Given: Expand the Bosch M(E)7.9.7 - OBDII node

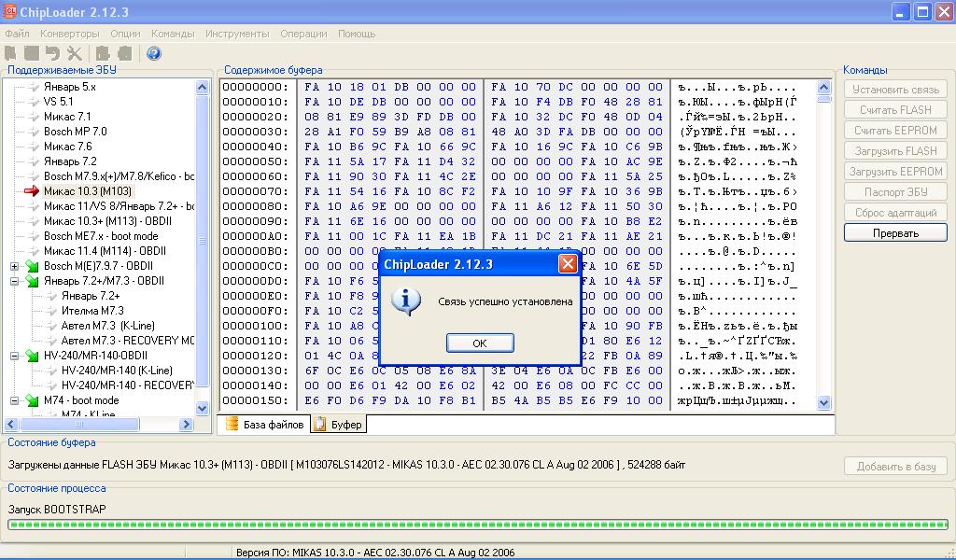Looking at the screenshot, I should 15,266.
